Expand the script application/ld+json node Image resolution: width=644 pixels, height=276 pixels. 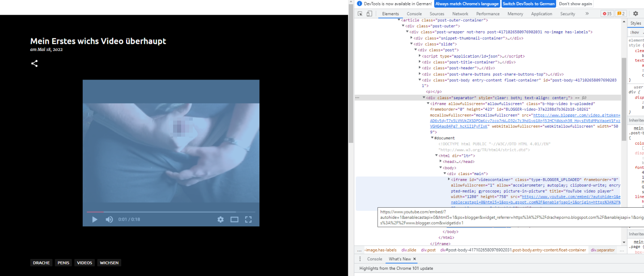click(420, 56)
